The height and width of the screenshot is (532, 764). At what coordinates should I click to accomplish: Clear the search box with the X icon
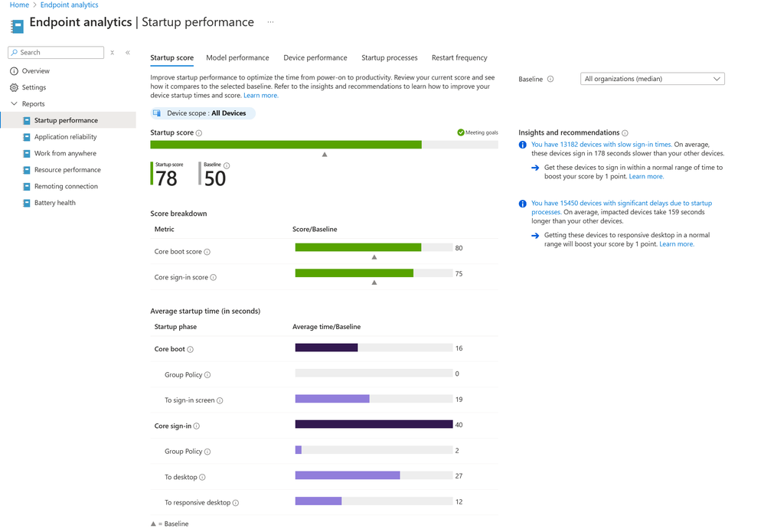112,53
